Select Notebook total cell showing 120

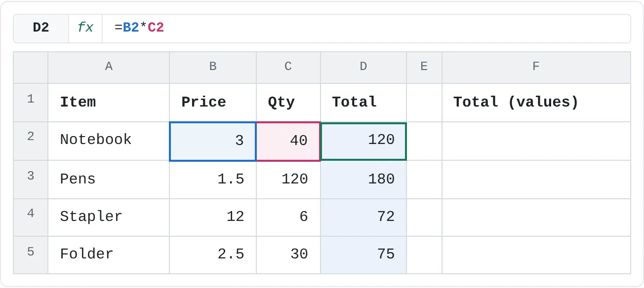click(x=363, y=141)
